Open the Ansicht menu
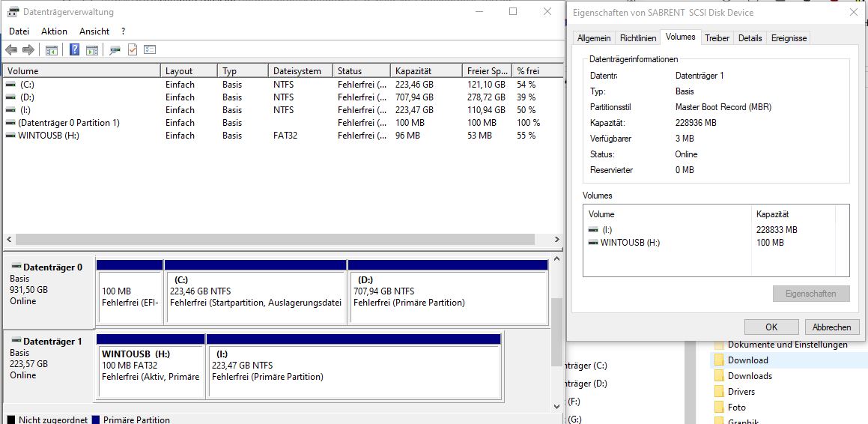This screenshot has height=424, width=868. 94,31
